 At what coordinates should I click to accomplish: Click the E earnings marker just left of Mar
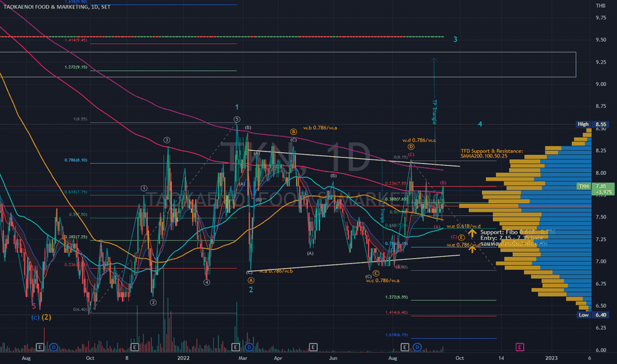[x=235, y=347]
